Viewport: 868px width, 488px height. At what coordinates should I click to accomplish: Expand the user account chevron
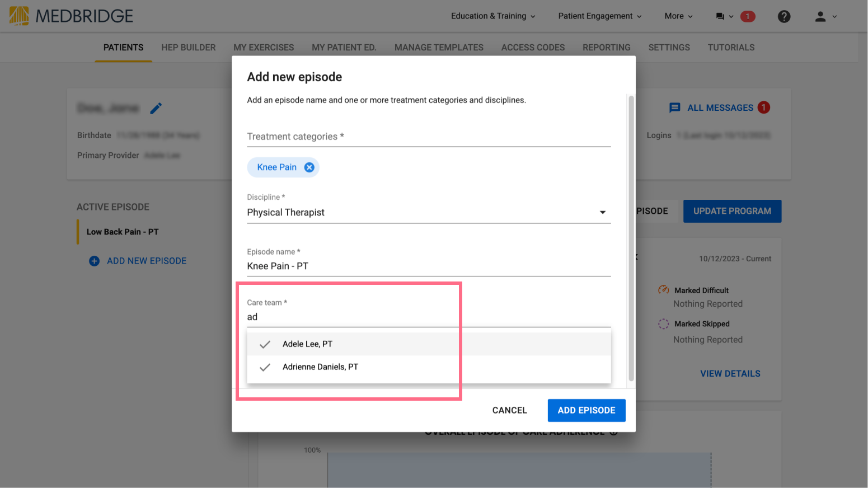click(x=834, y=17)
